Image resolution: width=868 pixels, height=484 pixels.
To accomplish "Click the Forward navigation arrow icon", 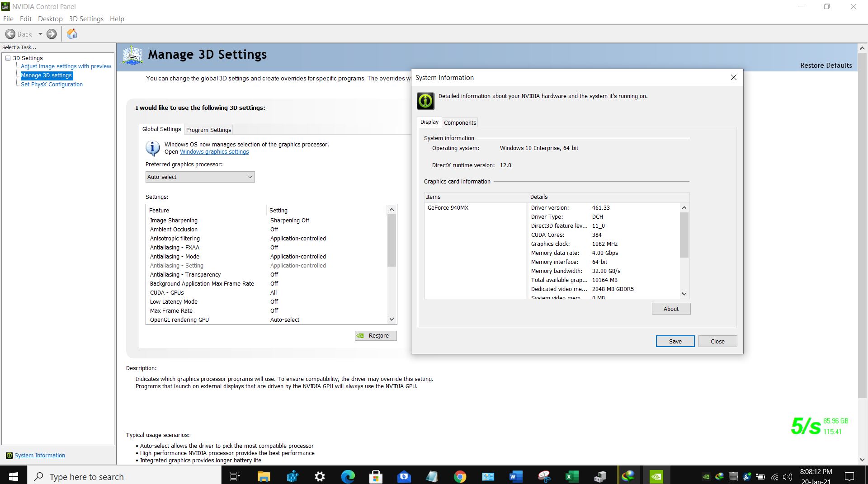I will [52, 34].
